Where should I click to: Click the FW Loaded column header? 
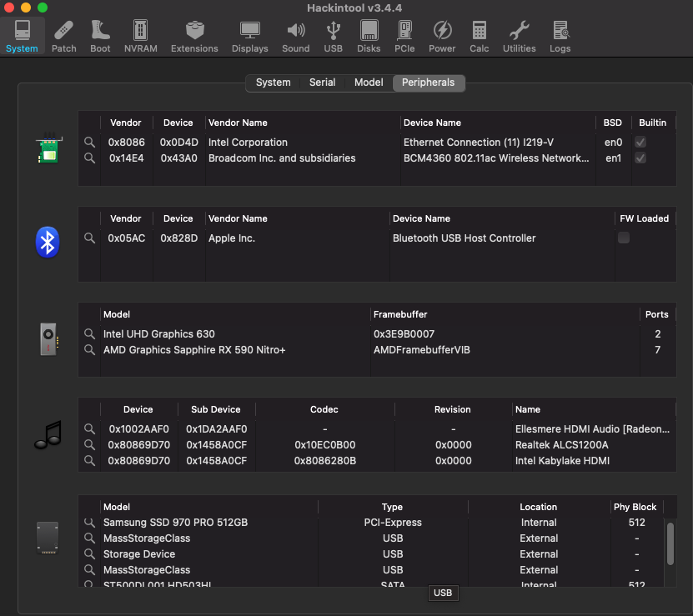coord(644,218)
